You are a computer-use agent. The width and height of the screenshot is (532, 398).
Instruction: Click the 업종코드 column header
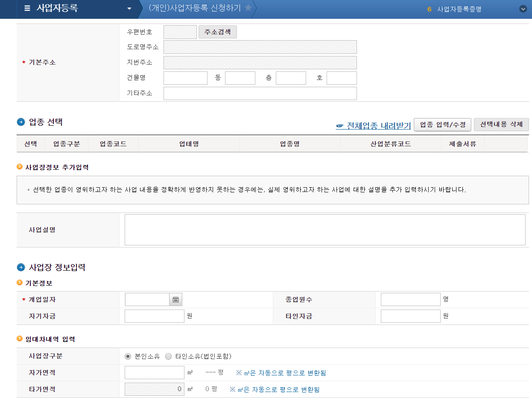[x=113, y=144]
